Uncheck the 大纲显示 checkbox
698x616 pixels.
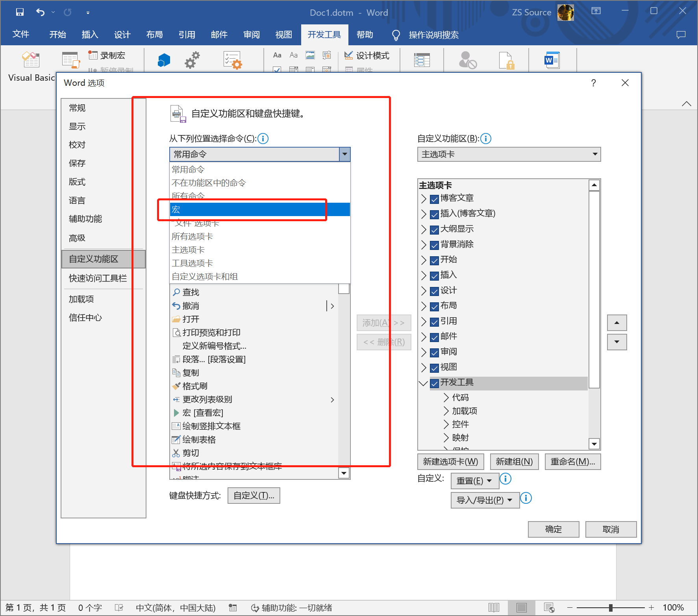click(x=434, y=230)
